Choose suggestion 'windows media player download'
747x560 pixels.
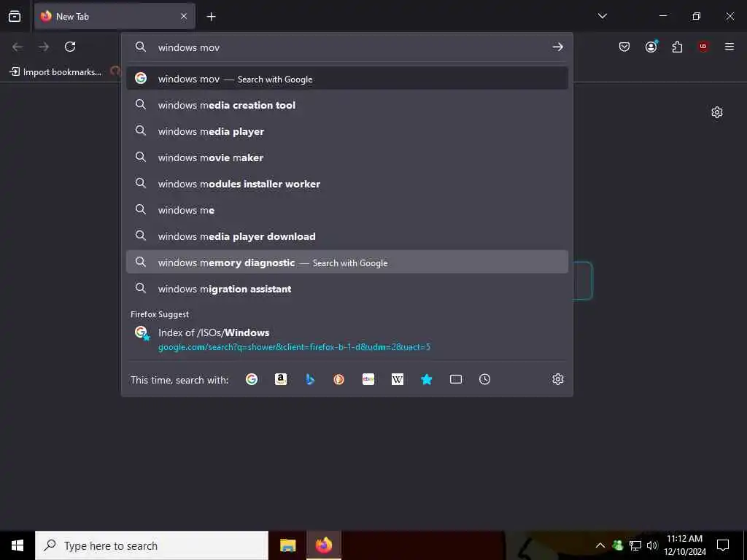(347, 236)
